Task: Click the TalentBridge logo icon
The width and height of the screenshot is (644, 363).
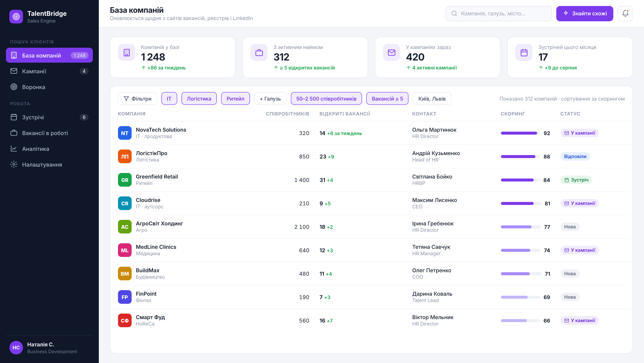Action: pyautogui.click(x=16, y=17)
